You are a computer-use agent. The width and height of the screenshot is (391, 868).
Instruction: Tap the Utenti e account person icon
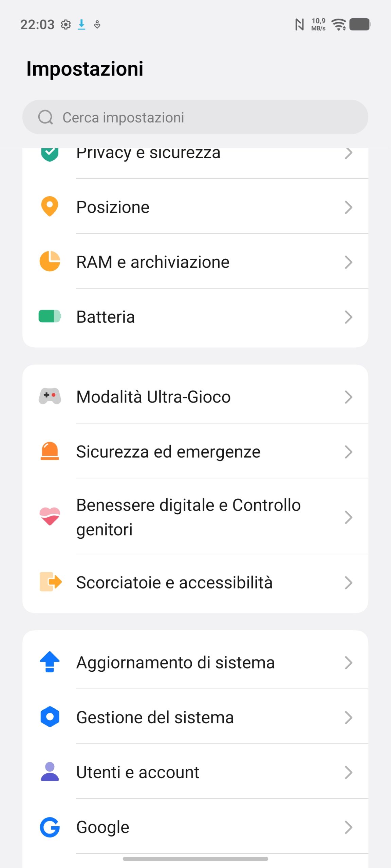(x=50, y=772)
